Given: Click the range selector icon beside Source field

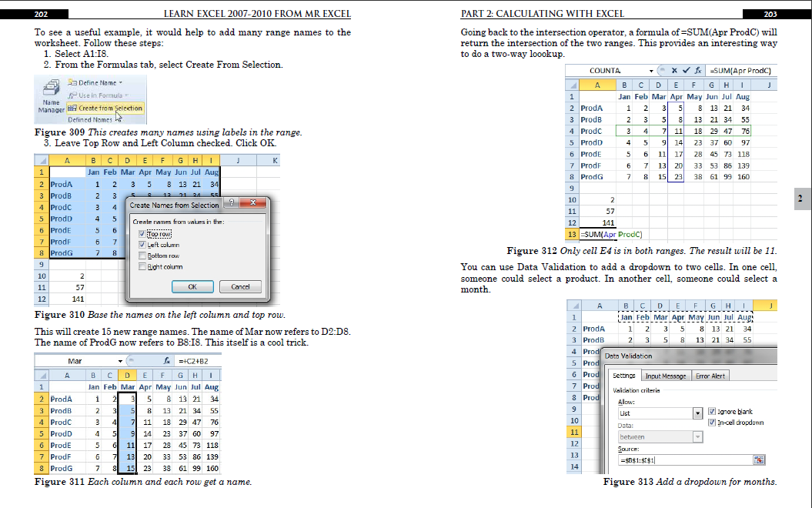Looking at the screenshot, I should pos(760,460).
